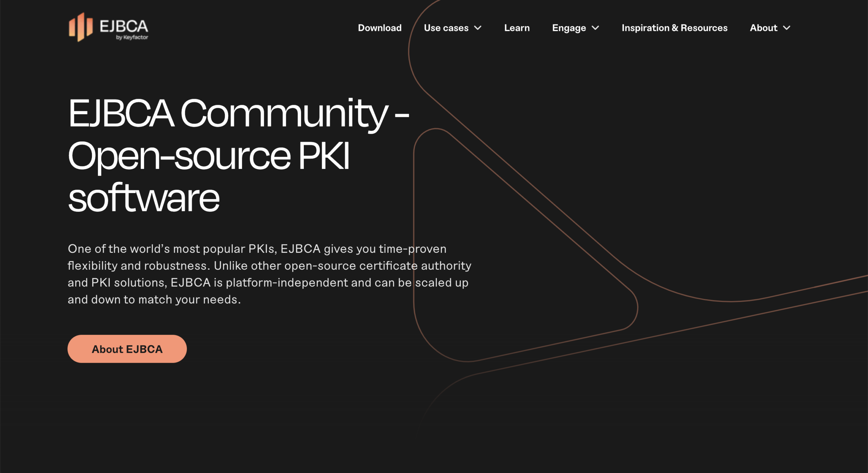Click paragraph line starting 'flexibility and robustness'

click(269, 266)
